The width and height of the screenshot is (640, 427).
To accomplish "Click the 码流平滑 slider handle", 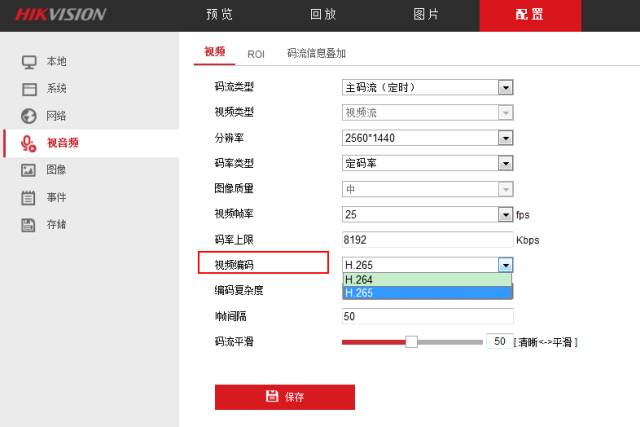I will click(411, 341).
